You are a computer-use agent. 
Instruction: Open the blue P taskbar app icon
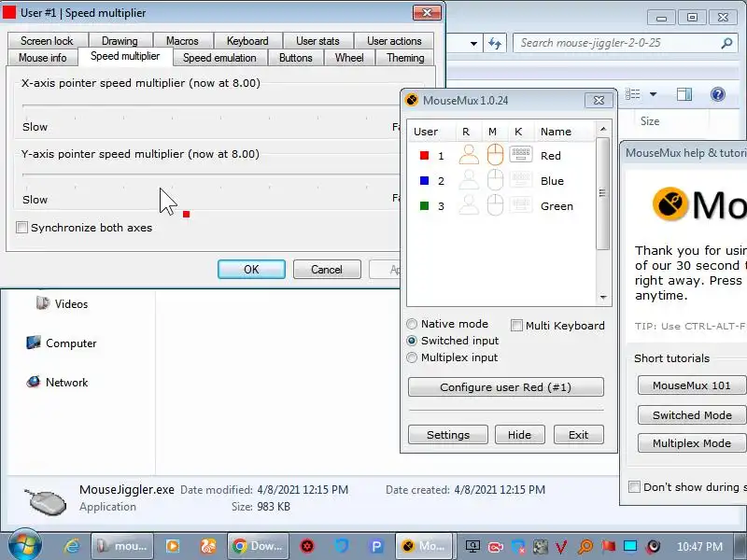tap(376, 546)
